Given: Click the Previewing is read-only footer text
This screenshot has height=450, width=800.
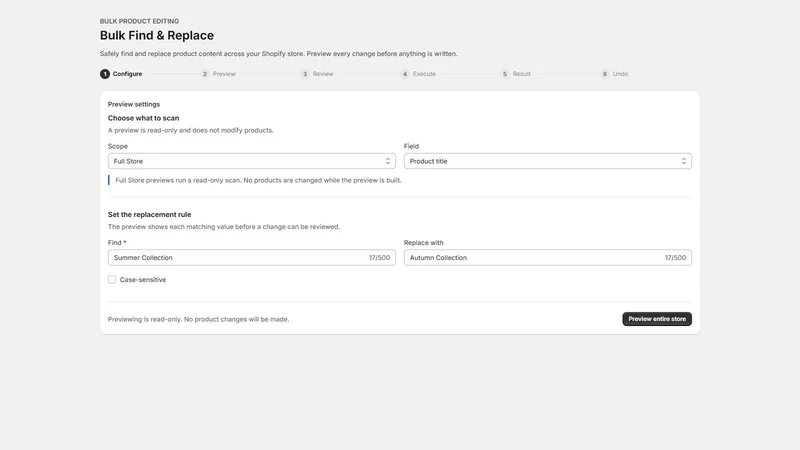Looking at the screenshot, I should 198,319.
